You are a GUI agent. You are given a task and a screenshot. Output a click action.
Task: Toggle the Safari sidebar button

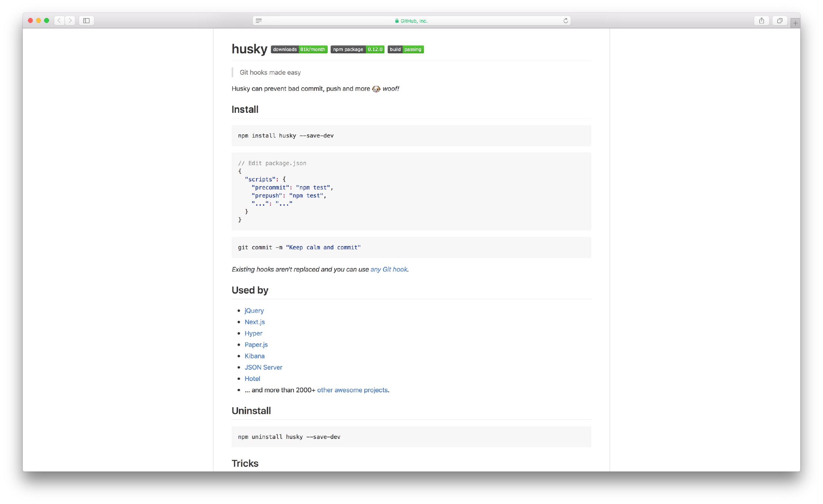(x=86, y=21)
